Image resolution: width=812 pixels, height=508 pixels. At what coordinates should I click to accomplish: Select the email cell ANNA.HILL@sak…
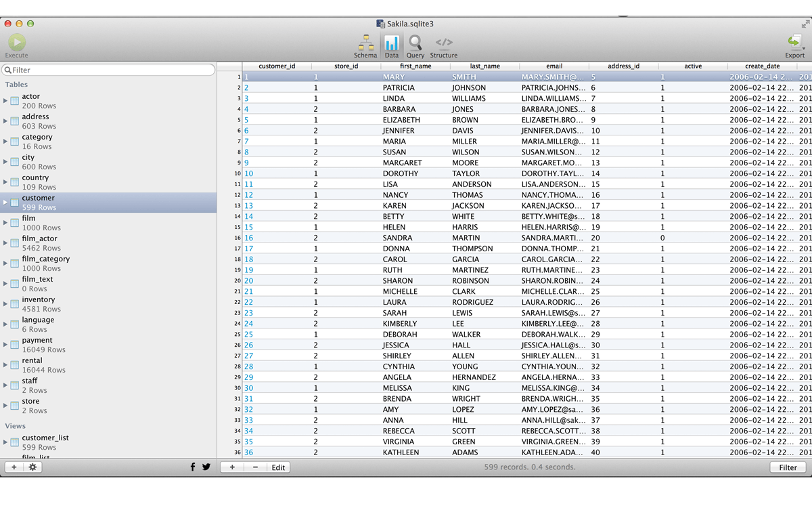pyautogui.click(x=554, y=420)
